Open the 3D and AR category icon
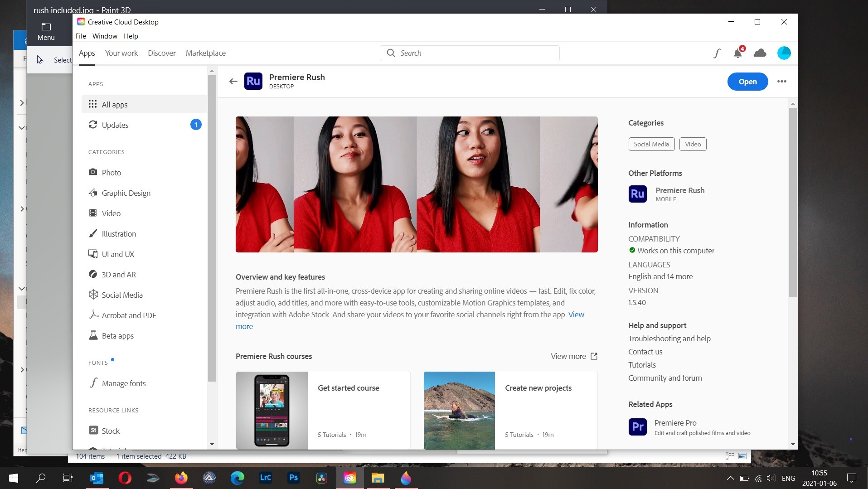 [92, 274]
